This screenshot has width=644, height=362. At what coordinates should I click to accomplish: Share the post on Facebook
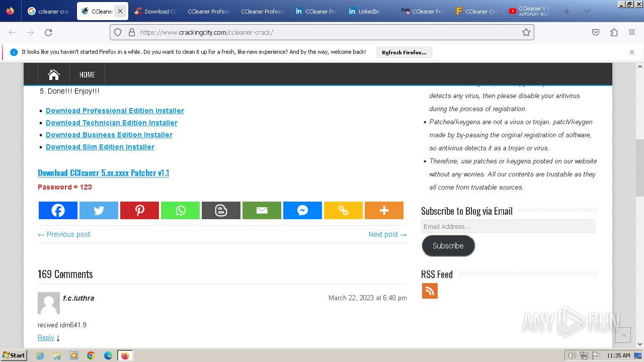click(58, 211)
